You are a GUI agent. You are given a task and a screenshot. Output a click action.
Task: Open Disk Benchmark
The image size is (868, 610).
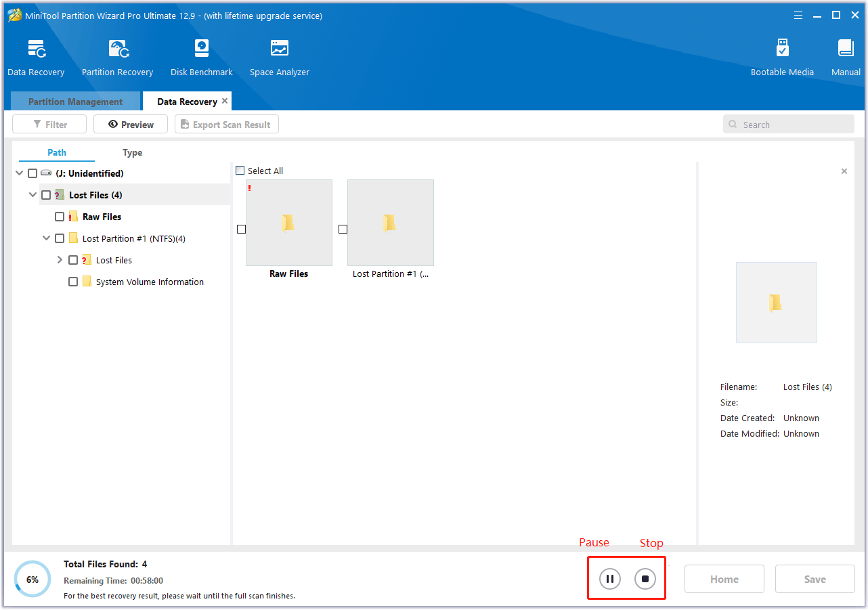201,56
